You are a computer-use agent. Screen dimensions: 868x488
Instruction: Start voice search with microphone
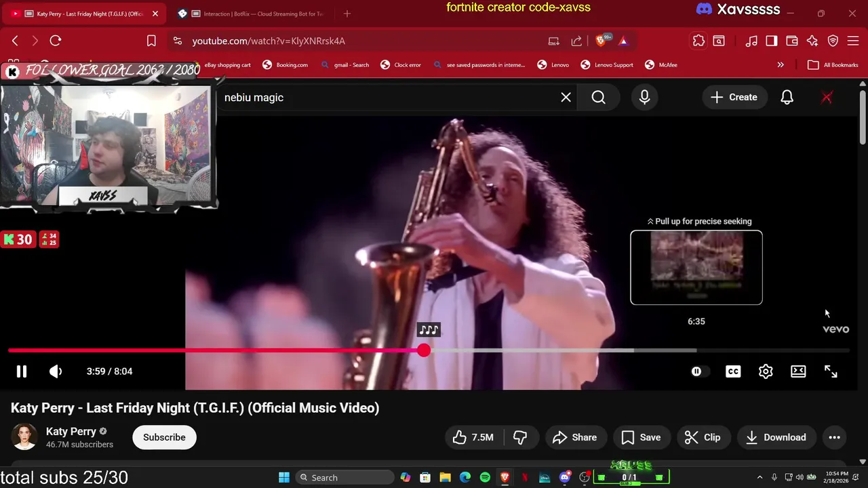pos(644,97)
